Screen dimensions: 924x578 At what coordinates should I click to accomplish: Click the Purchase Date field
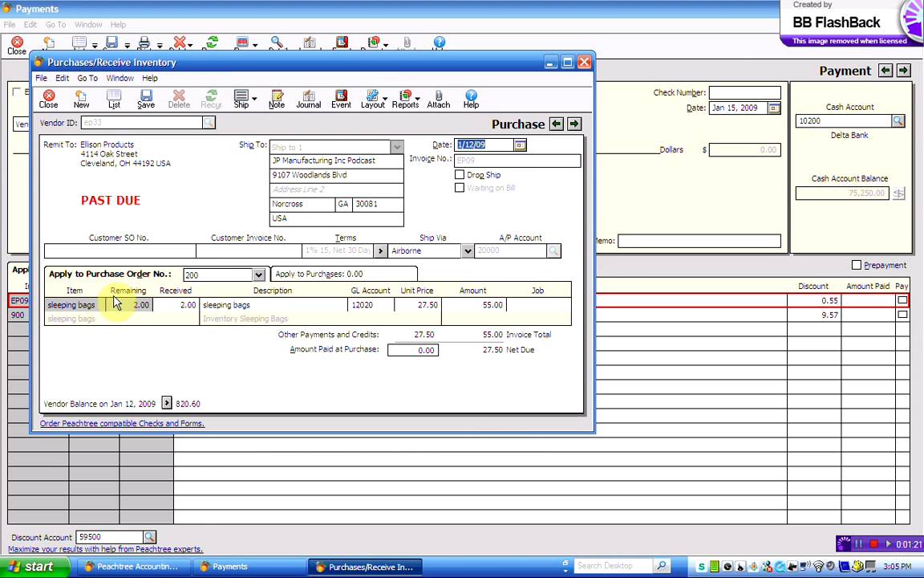[x=484, y=144]
